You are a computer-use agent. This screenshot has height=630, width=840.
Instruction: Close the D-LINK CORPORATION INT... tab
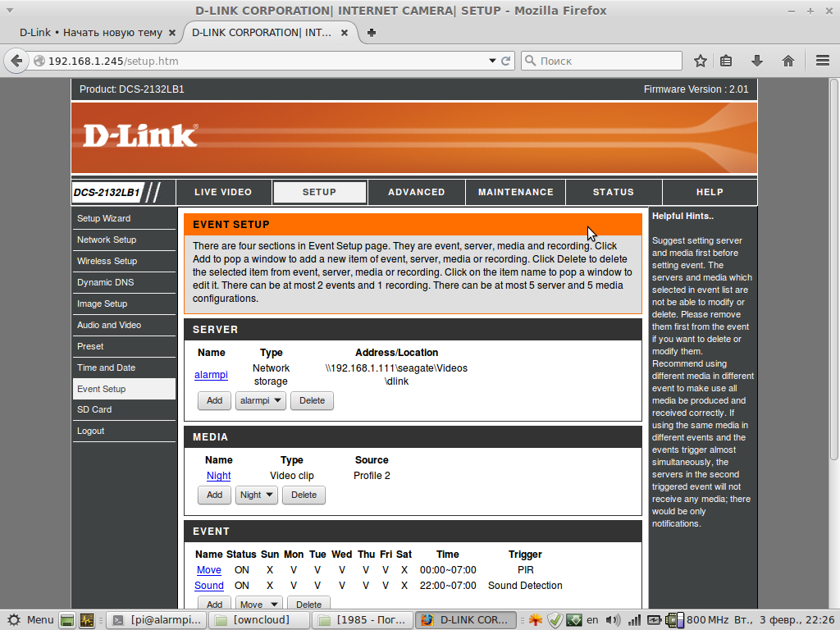[345, 33]
